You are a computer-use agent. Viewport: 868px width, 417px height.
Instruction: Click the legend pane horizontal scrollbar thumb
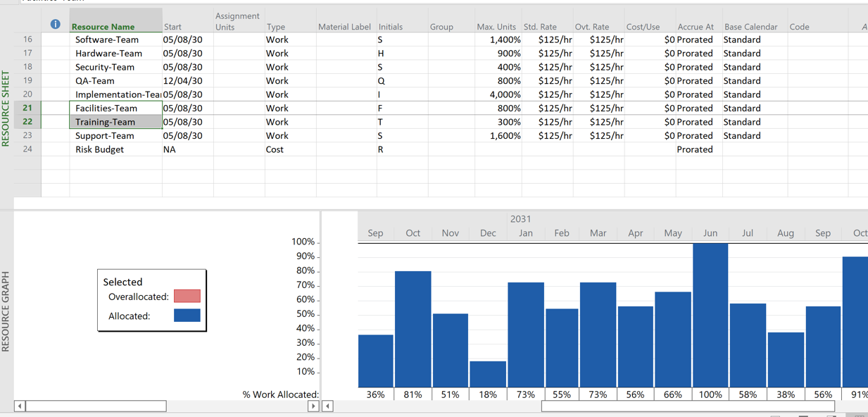click(x=96, y=406)
